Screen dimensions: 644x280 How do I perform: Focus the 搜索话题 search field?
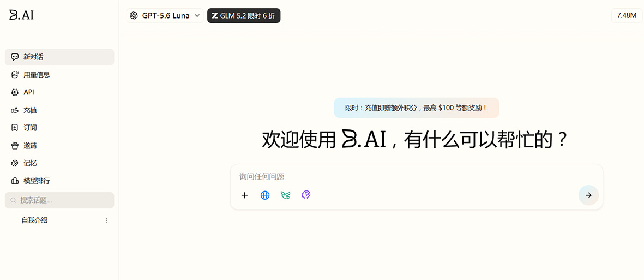click(59, 200)
